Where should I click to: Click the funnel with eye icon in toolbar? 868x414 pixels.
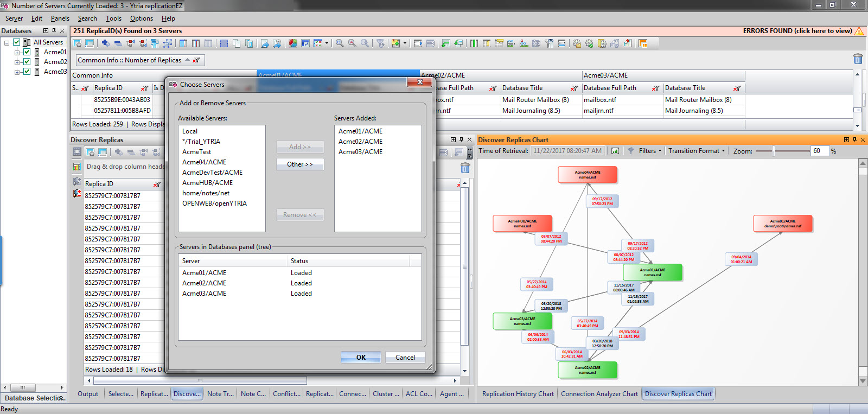(x=550, y=43)
